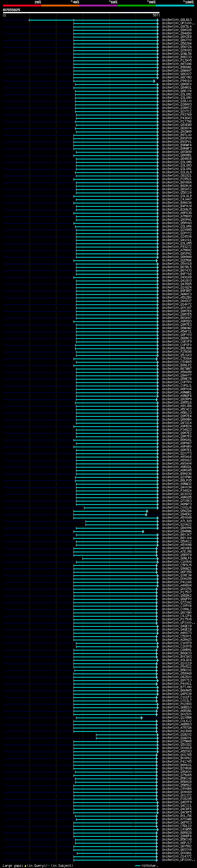This screenshot has height=868, width=197.
Task: Select hit UniRef100_P94010
Action: (x=177, y=81)
